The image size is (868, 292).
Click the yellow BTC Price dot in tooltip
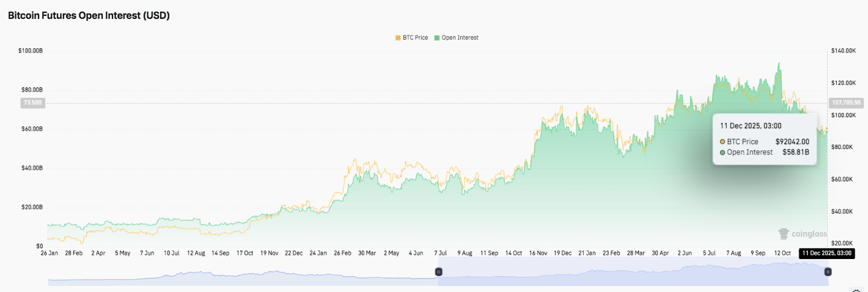723,142
